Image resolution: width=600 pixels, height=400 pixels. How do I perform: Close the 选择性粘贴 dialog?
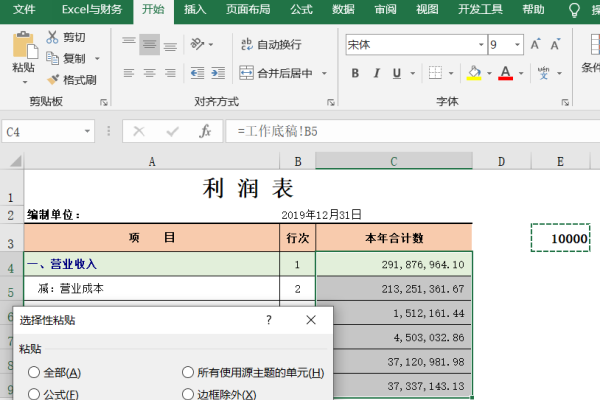pyautogui.click(x=311, y=320)
